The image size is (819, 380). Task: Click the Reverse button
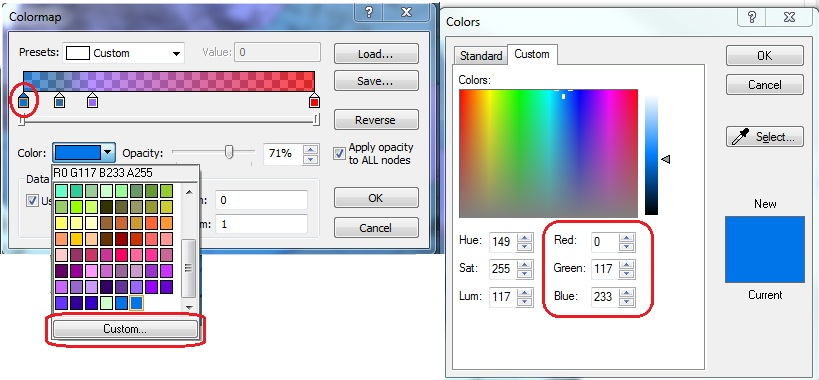tap(376, 120)
